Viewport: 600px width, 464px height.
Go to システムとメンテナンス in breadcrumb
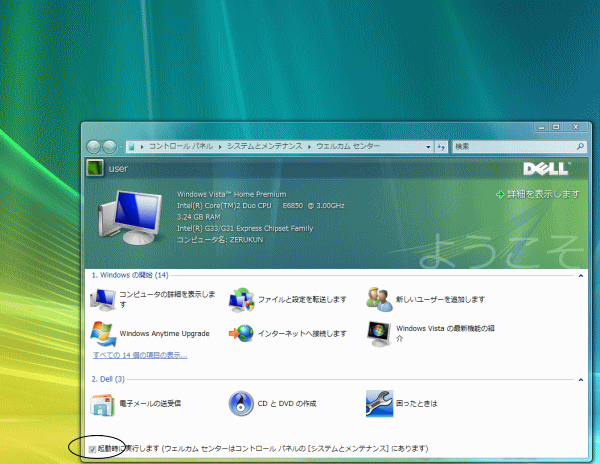264,147
